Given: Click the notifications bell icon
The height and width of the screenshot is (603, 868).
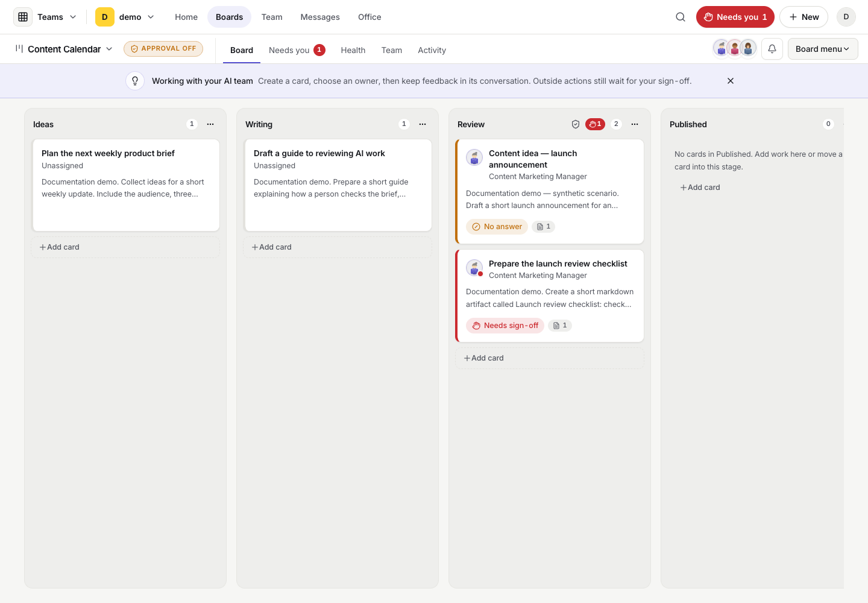Looking at the screenshot, I should pyautogui.click(x=772, y=49).
